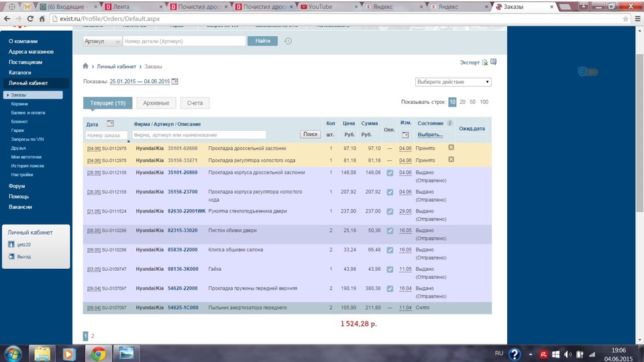Viewport: 644px width, 362px height.
Task: Click the browser home button
Action: tap(42, 19)
